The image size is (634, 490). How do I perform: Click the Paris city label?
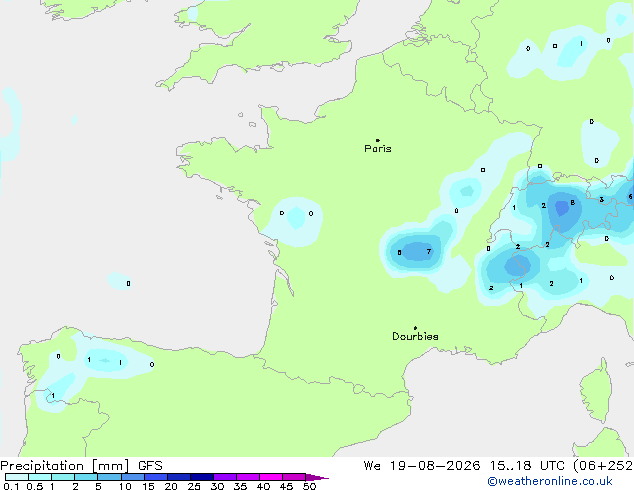pyautogui.click(x=378, y=149)
